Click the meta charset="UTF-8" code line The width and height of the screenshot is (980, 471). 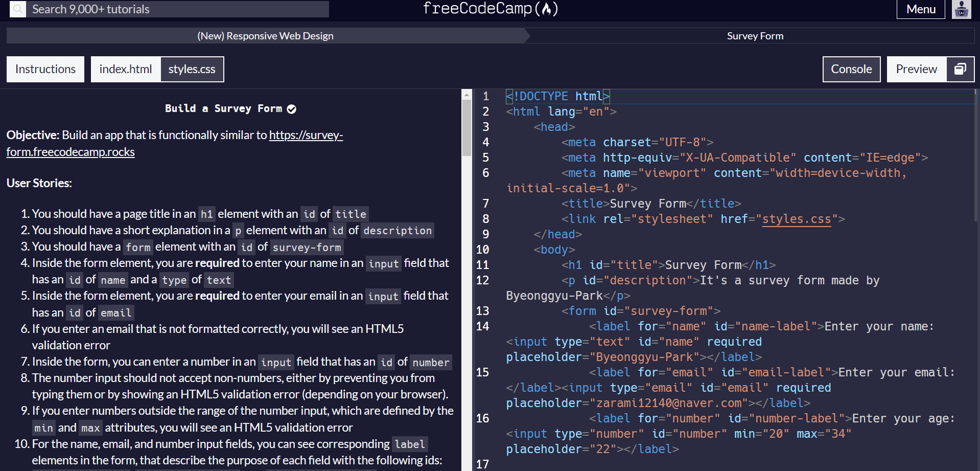(637, 142)
